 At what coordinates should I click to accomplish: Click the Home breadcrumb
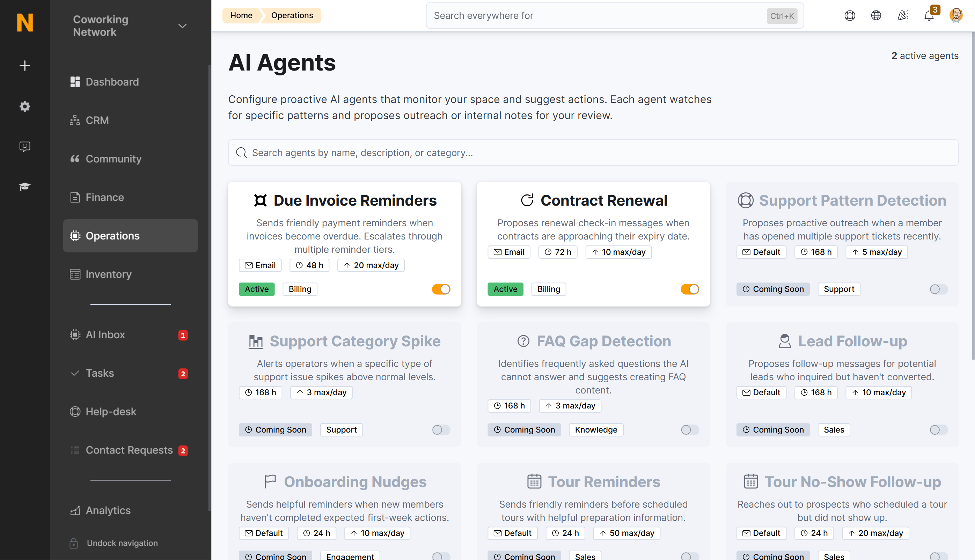[x=241, y=15]
